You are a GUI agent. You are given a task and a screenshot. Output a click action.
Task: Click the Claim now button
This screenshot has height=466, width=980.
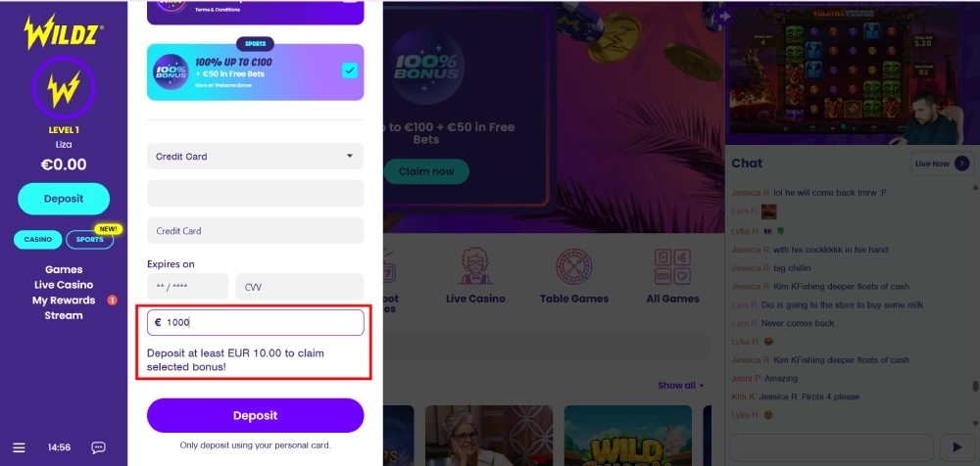point(426,171)
